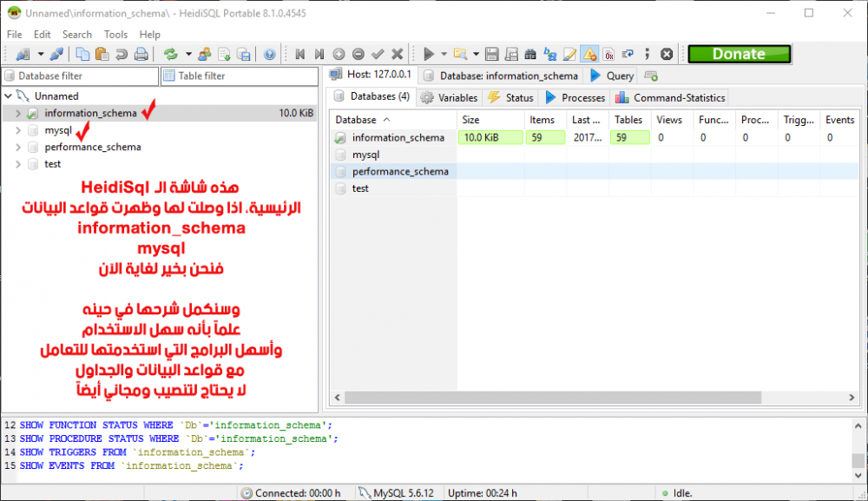Click the green Donate button
This screenshot has height=501, width=868.
click(739, 54)
